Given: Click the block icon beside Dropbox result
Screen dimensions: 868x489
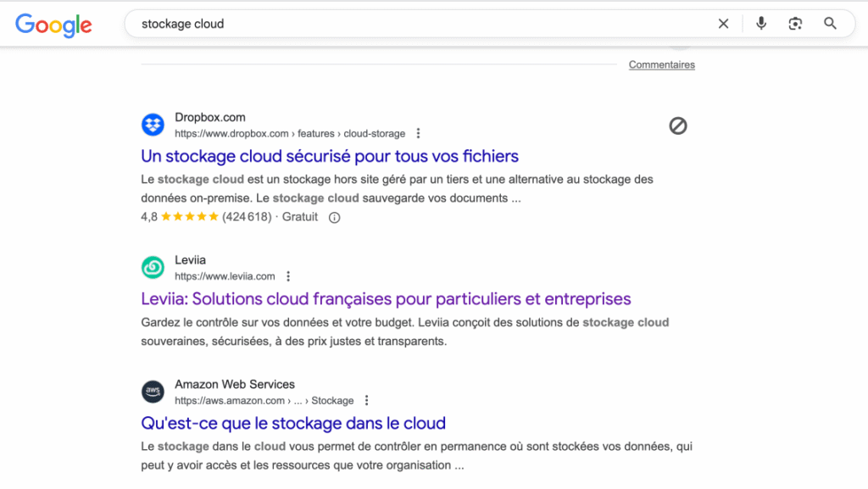Looking at the screenshot, I should tap(677, 126).
